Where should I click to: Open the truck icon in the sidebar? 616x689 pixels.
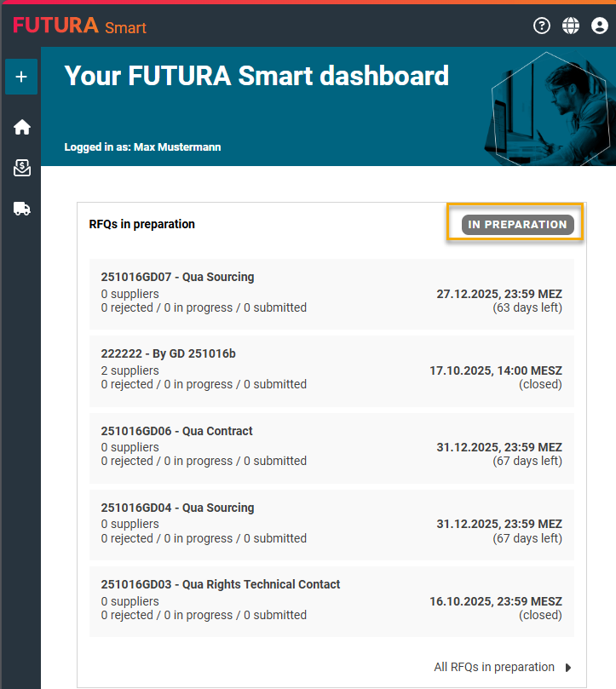tap(22, 209)
